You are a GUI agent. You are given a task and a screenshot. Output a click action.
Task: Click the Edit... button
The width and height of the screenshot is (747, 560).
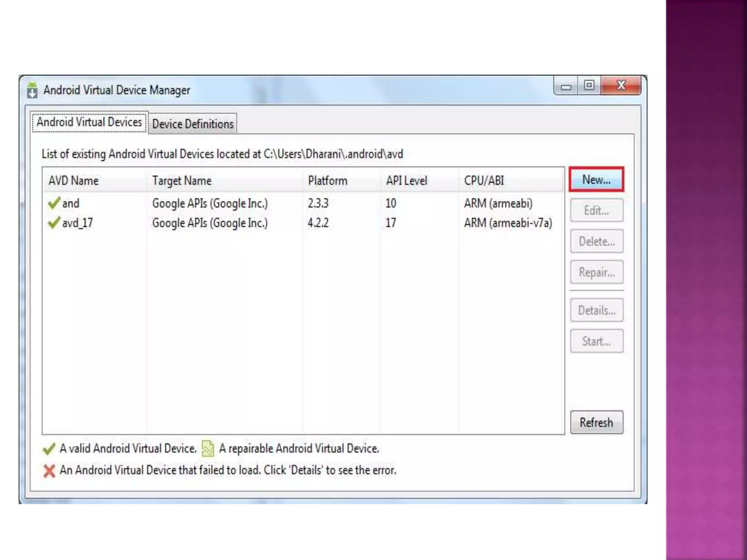coord(596,210)
